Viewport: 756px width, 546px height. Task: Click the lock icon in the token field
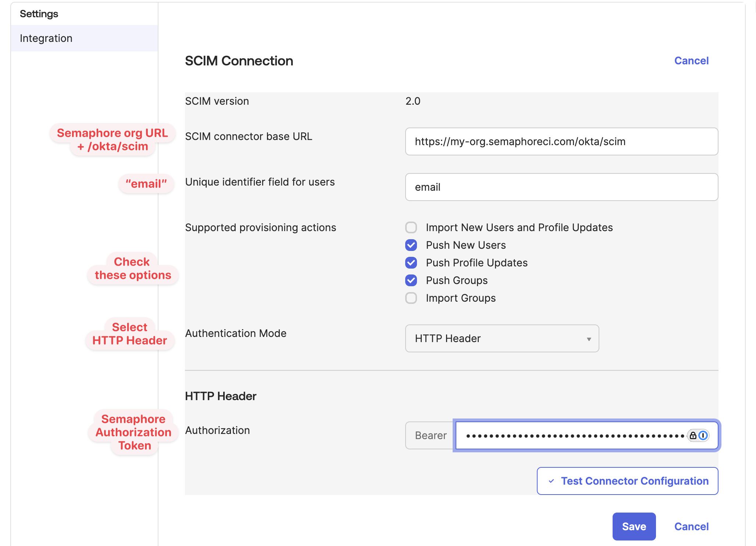click(693, 435)
